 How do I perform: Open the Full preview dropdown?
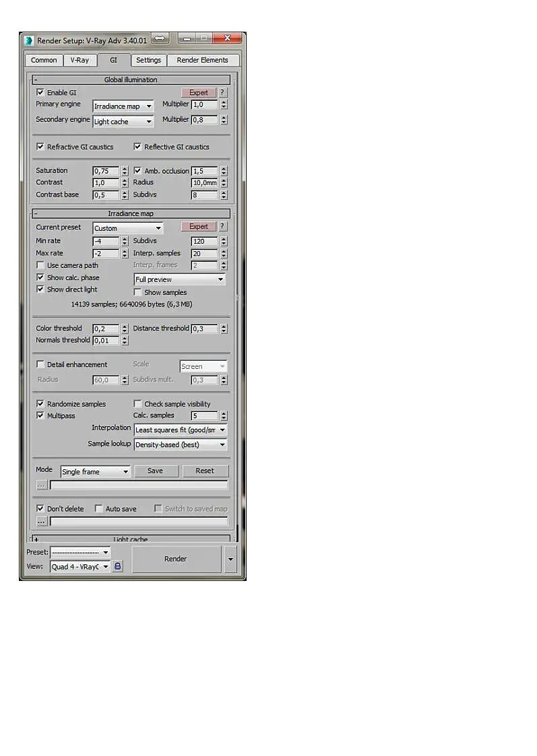(179, 279)
